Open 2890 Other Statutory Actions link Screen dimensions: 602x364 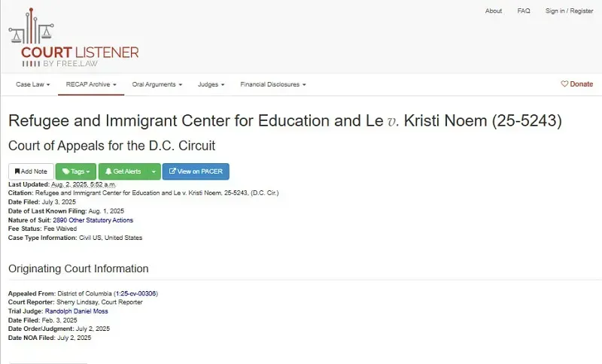click(93, 220)
